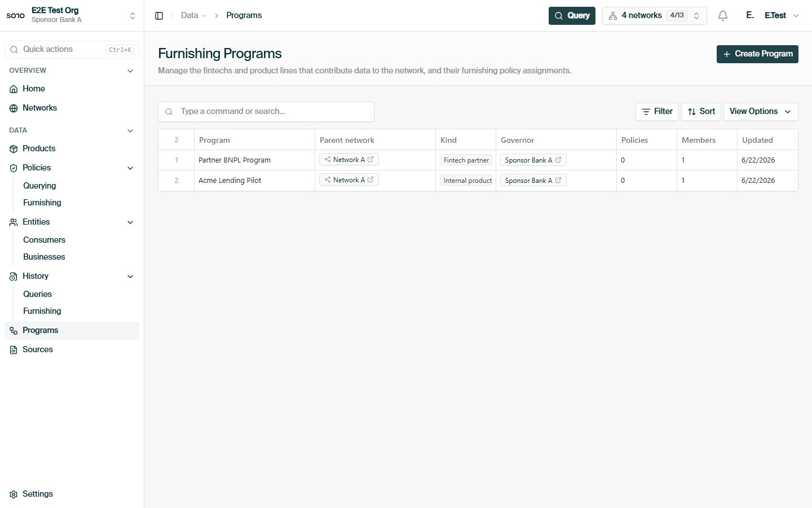Click the E. user avatar

click(750, 15)
